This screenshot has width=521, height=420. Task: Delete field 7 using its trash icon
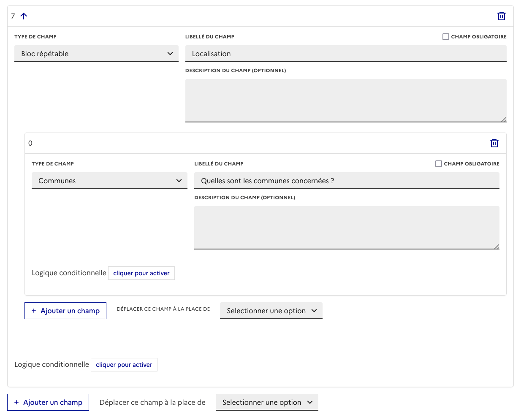[501, 16]
